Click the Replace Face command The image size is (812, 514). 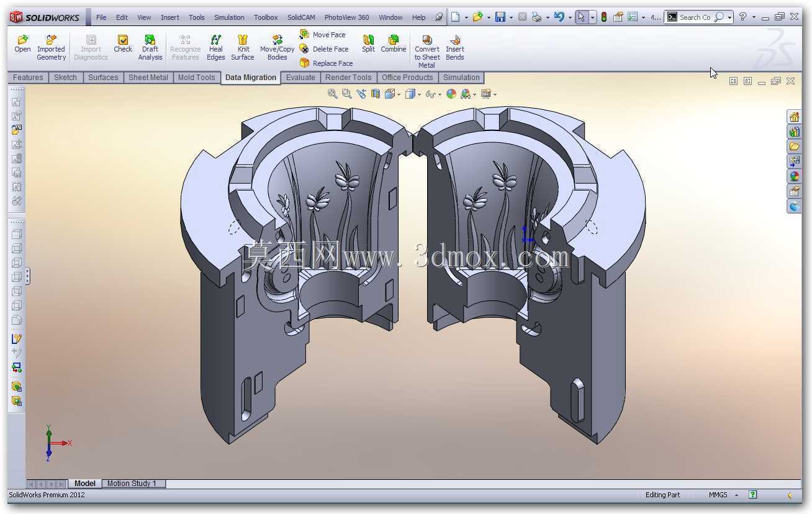coord(327,63)
